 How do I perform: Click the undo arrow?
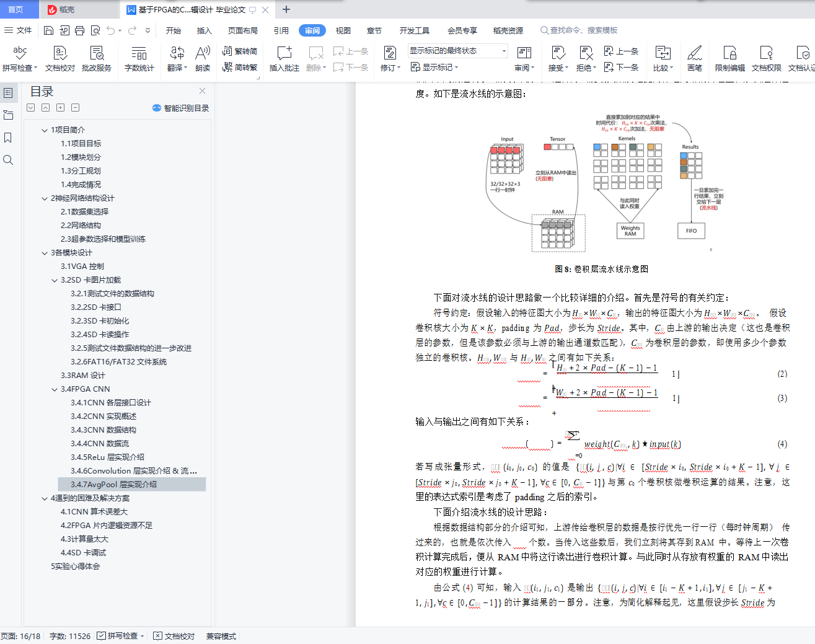[x=110, y=30]
